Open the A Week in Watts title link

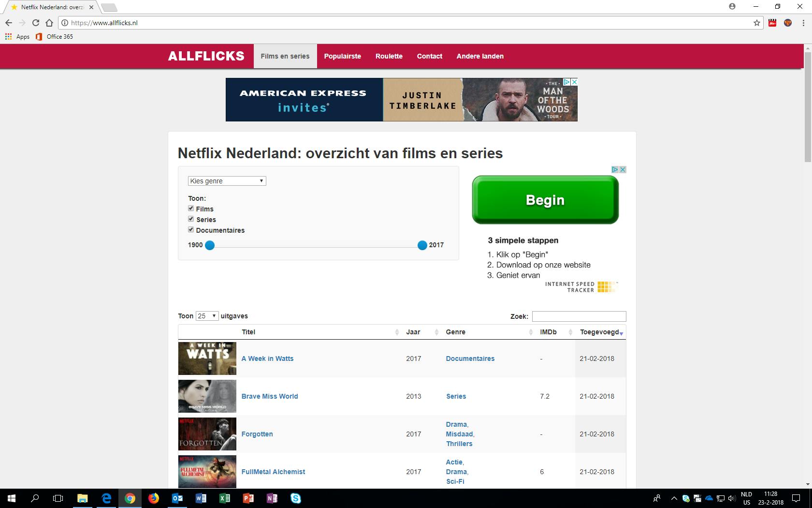coord(267,359)
